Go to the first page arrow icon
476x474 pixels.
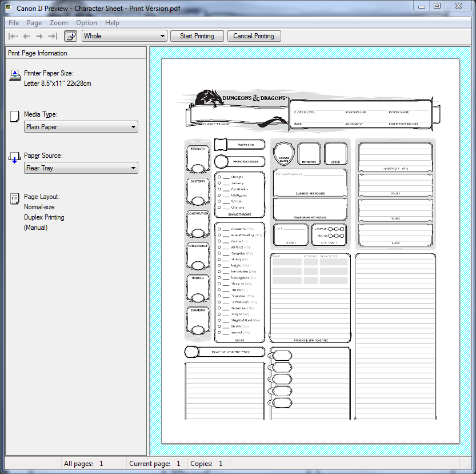click(x=14, y=36)
